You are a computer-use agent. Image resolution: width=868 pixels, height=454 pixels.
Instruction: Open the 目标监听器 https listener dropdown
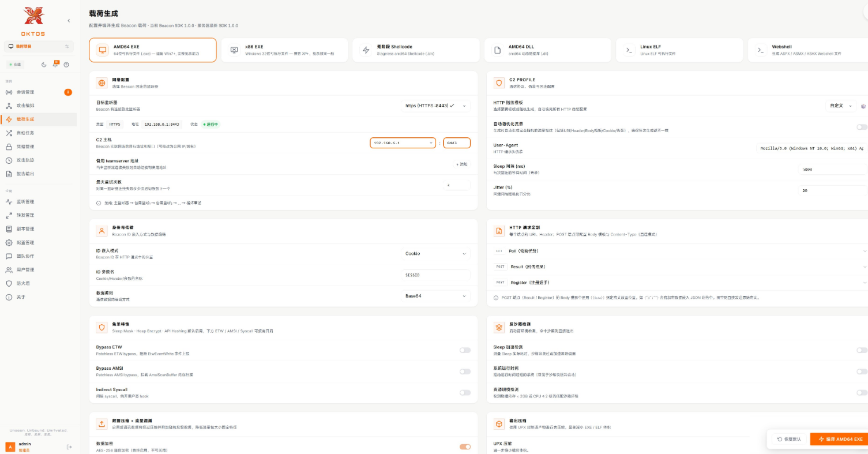click(436, 106)
